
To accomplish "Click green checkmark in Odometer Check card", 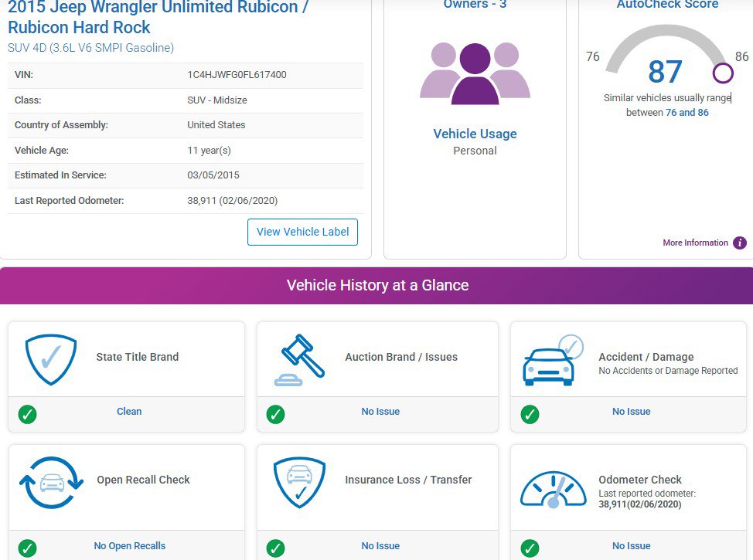I will point(530,548).
